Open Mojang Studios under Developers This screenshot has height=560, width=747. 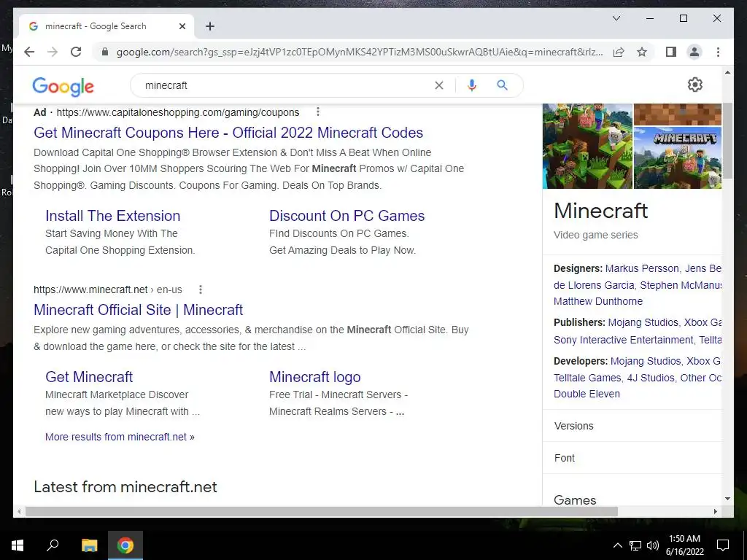pyautogui.click(x=646, y=361)
